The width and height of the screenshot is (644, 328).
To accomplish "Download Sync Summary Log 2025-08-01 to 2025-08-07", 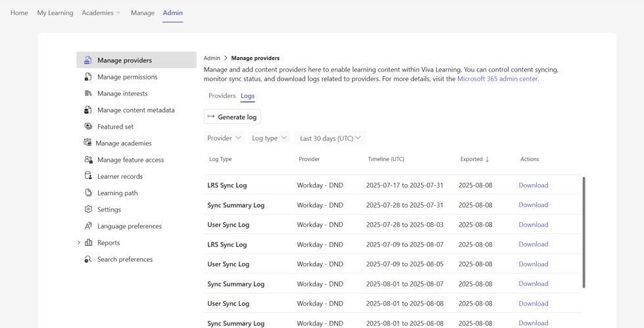I will [x=533, y=284].
